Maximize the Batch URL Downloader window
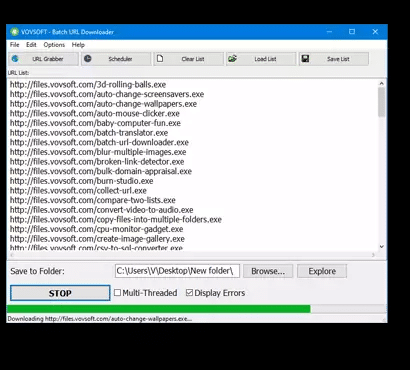 point(352,32)
